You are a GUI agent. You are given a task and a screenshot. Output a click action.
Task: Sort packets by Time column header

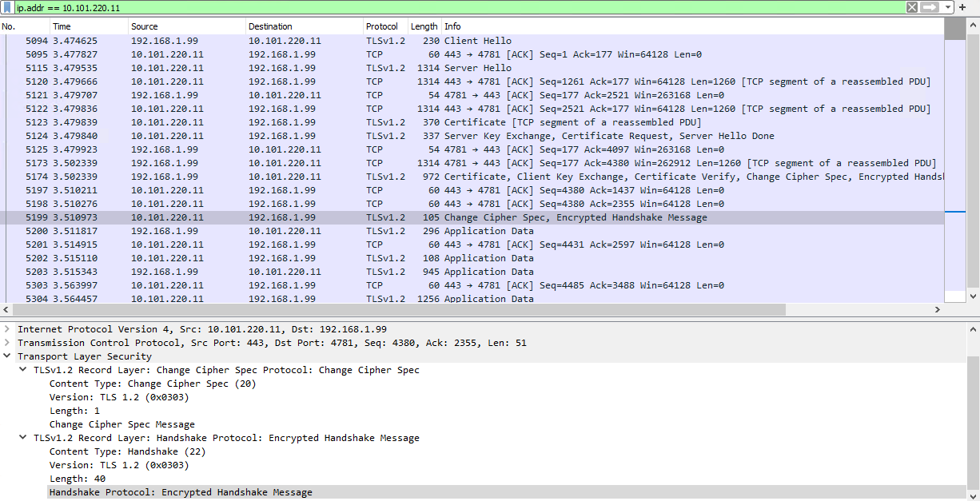coord(89,26)
